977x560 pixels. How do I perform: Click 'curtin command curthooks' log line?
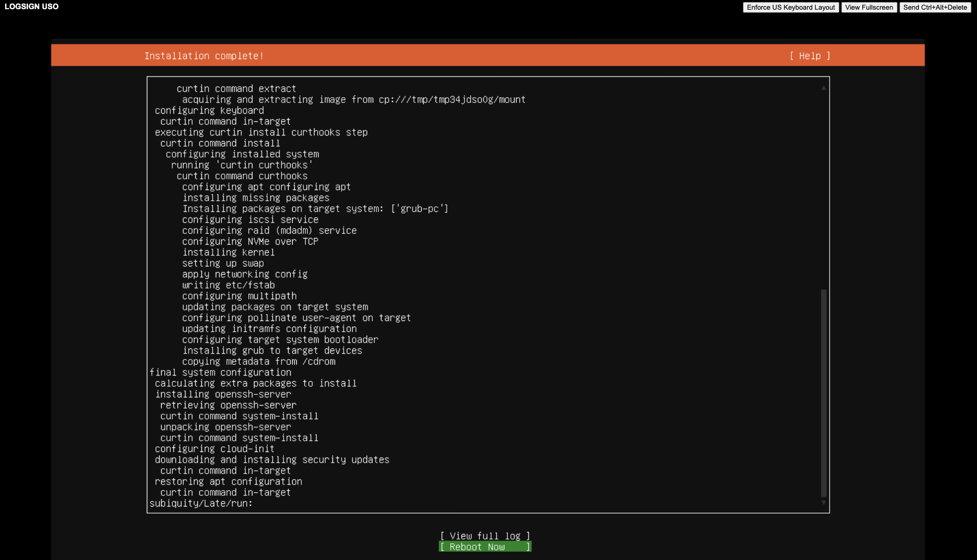tap(242, 176)
